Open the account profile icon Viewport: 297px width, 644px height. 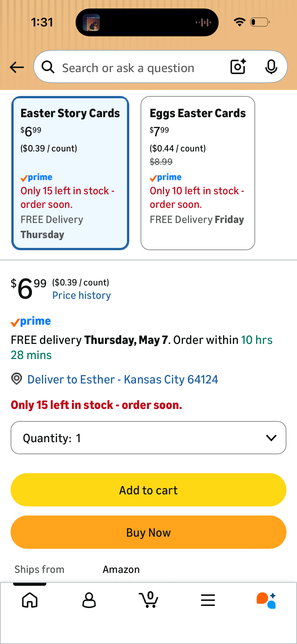89,600
